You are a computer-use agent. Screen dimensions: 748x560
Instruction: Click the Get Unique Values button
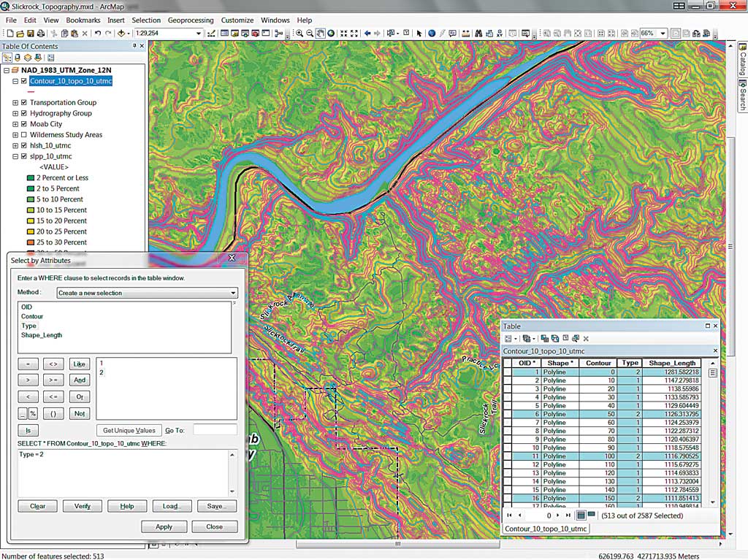129,430
